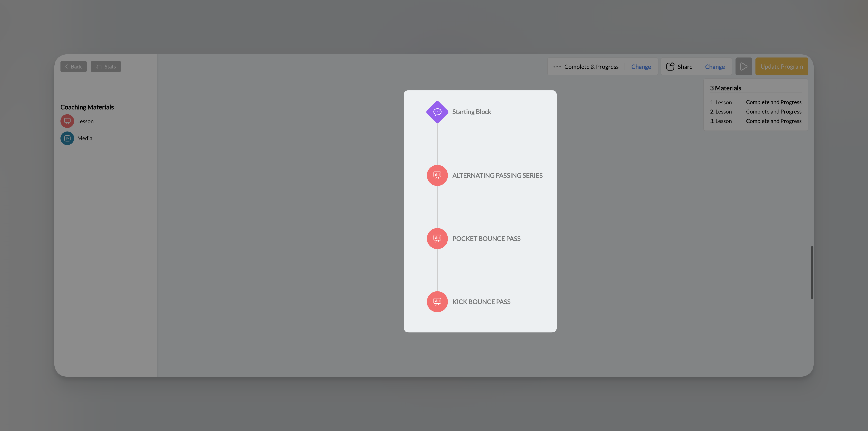Open the KICK BOUNCE PASS lesson icon

[x=437, y=302]
